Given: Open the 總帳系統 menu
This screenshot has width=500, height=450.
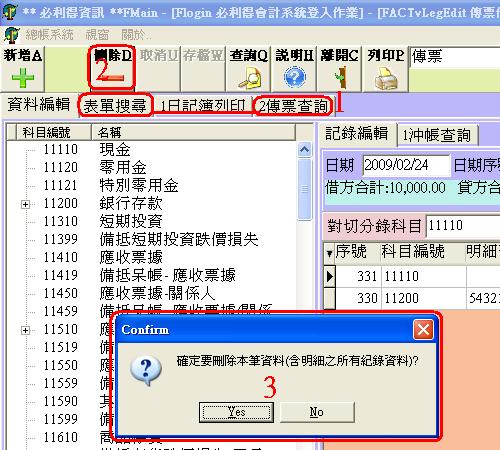Looking at the screenshot, I should tap(49, 35).
